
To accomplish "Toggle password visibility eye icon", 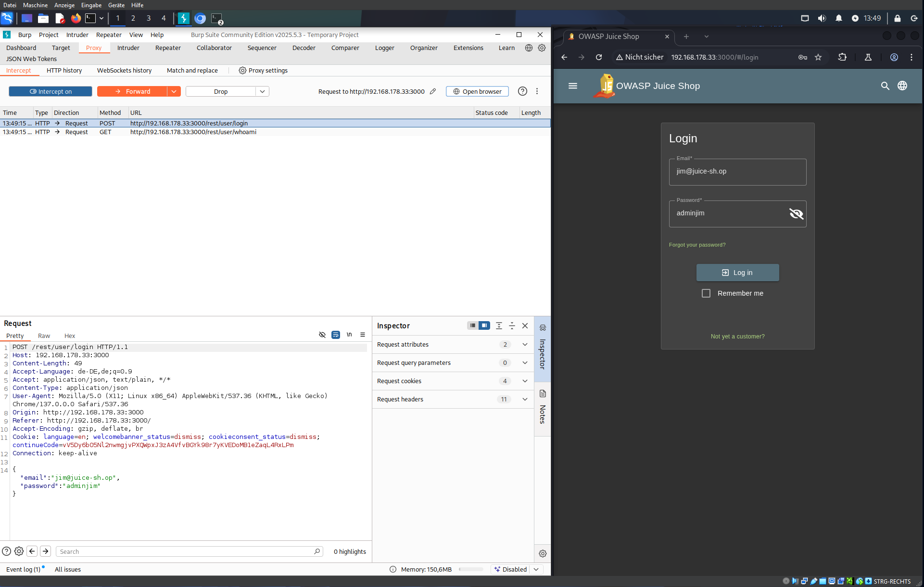I will coord(796,213).
